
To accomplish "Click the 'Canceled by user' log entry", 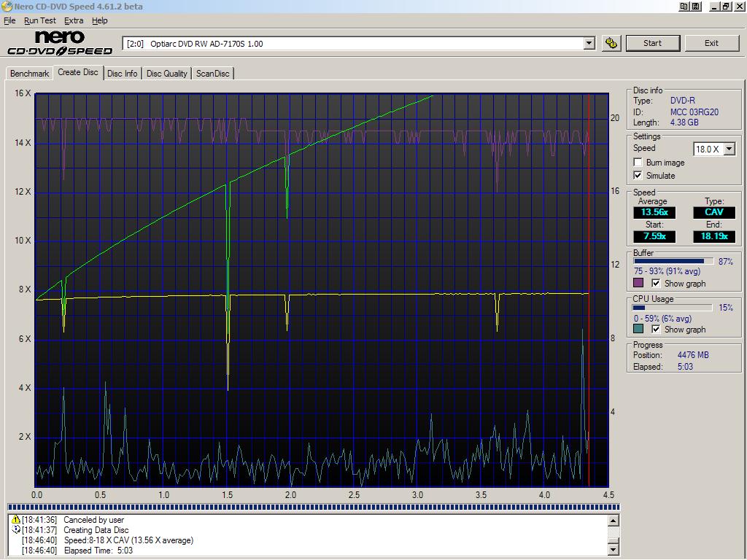I will click(x=94, y=520).
